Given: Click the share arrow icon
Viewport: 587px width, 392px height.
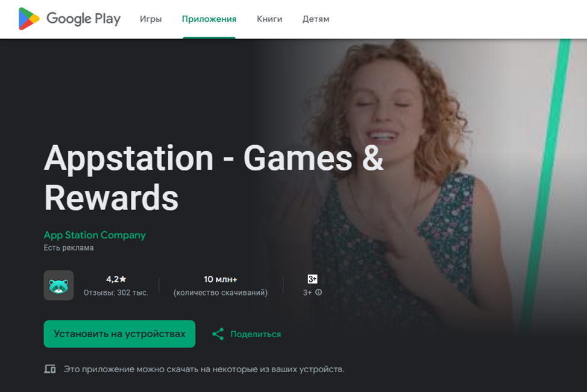Looking at the screenshot, I should coord(218,334).
